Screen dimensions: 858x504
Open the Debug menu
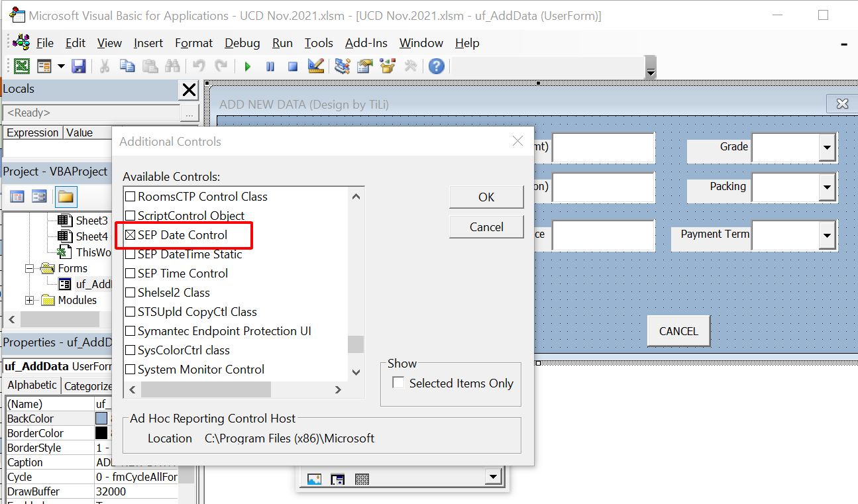[242, 43]
